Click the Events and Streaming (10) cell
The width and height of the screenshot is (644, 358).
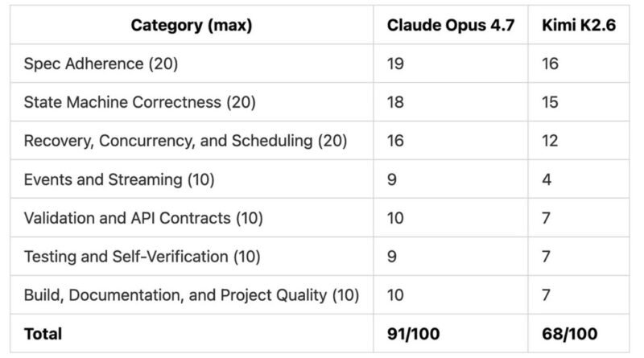119,179
